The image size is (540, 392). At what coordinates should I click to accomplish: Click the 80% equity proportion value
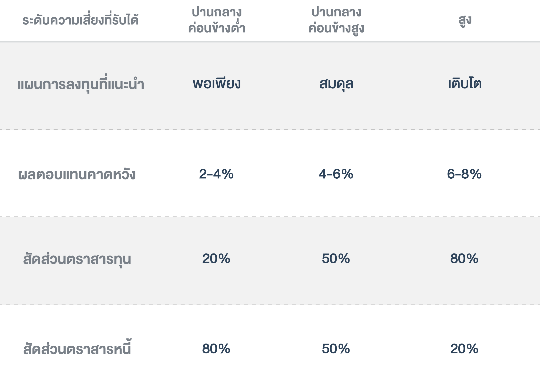coord(464,259)
